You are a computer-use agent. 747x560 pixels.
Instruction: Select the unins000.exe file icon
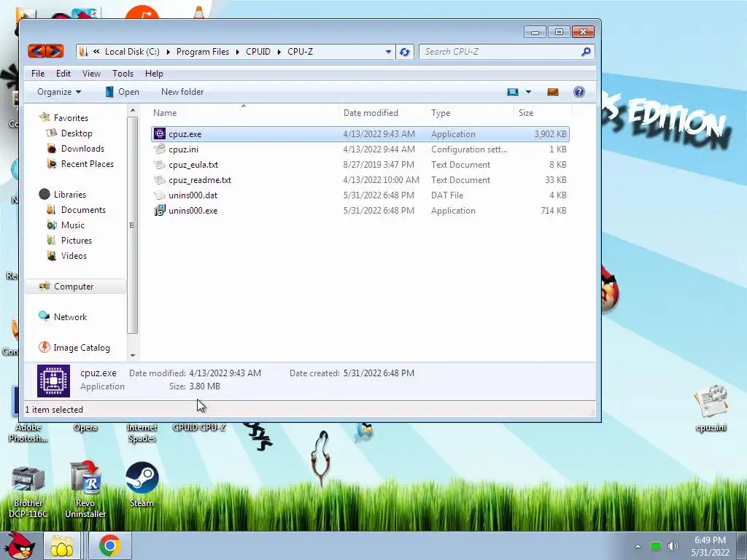tap(160, 211)
